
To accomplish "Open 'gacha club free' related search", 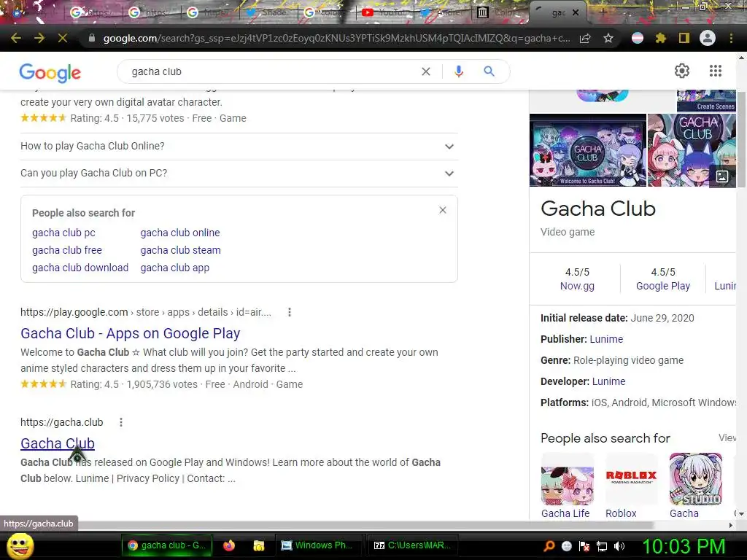I will (x=67, y=251).
